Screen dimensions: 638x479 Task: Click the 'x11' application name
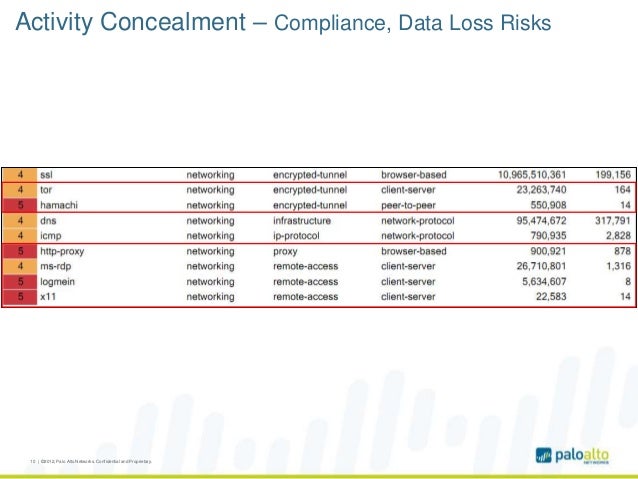[48, 297]
